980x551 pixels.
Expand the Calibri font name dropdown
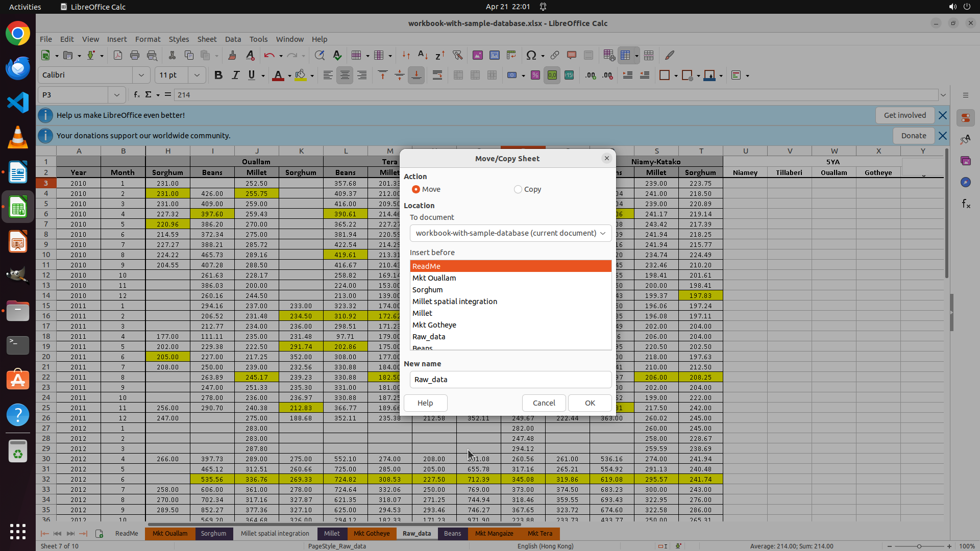[141, 76]
